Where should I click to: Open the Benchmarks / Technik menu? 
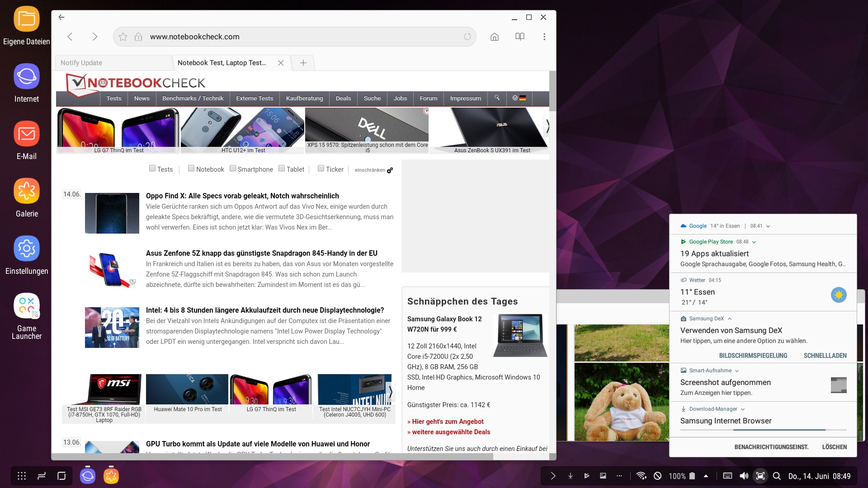click(x=193, y=99)
